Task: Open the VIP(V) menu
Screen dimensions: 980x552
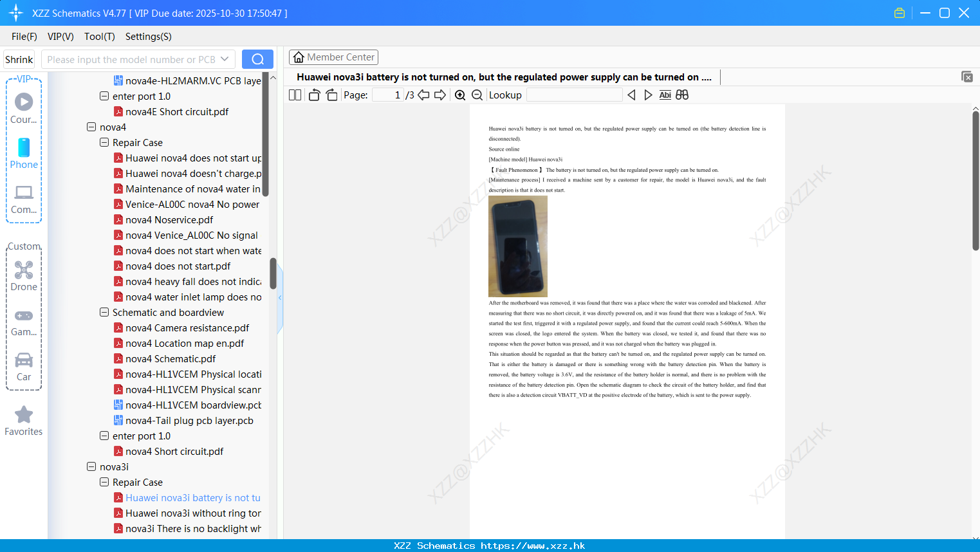Action: (x=60, y=36)
